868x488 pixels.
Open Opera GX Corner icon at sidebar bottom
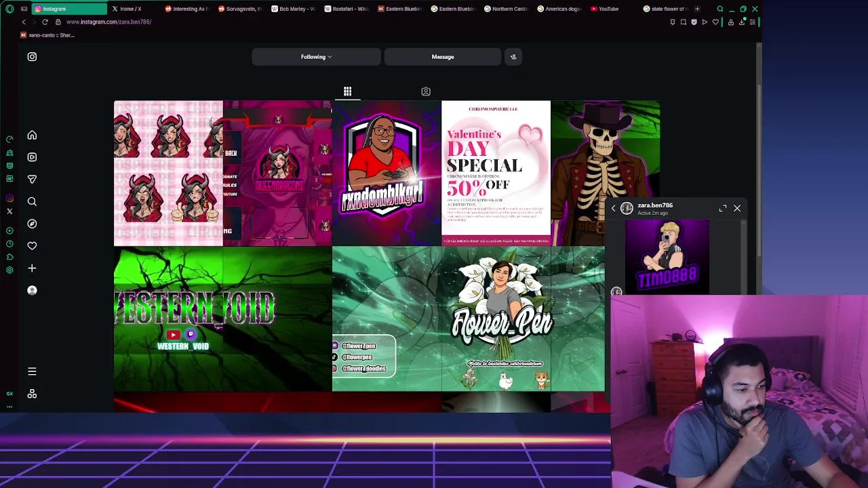coord(9,394)
